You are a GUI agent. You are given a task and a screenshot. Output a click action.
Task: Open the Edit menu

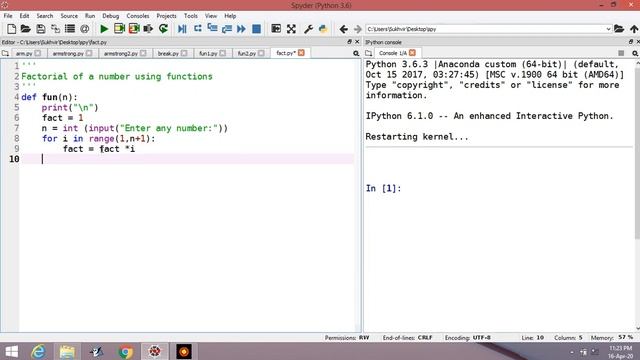point(24,16)
